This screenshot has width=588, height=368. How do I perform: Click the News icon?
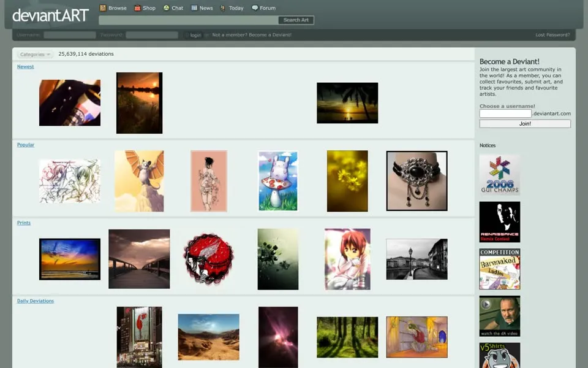[x=194, y=8]
